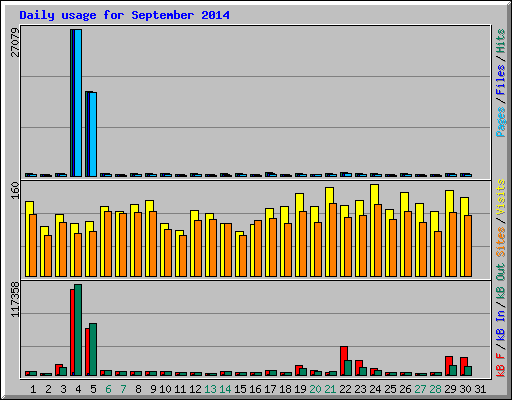512x400 pixels.
Task: Click green weekend day label "7"
Action: click(123, 389)
